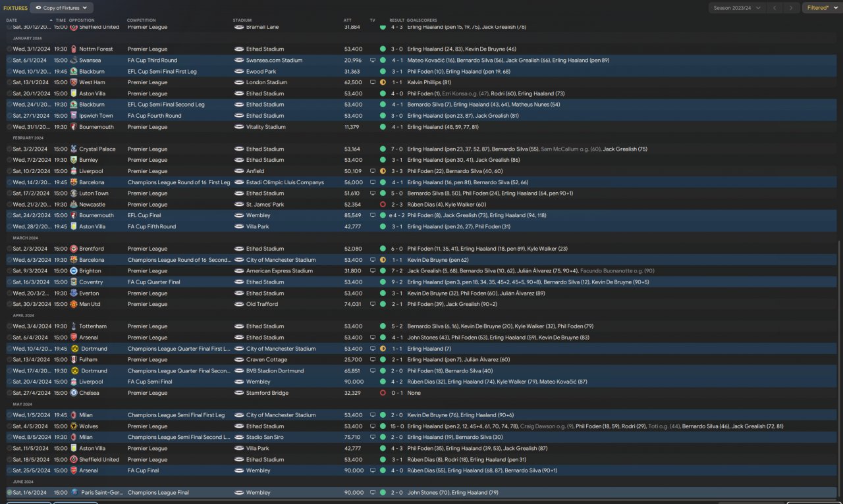Open the FA Cup Quarter Final competition link
This screenshot has height=504, width=843.
pyautogui.click(x=153, y=282)
